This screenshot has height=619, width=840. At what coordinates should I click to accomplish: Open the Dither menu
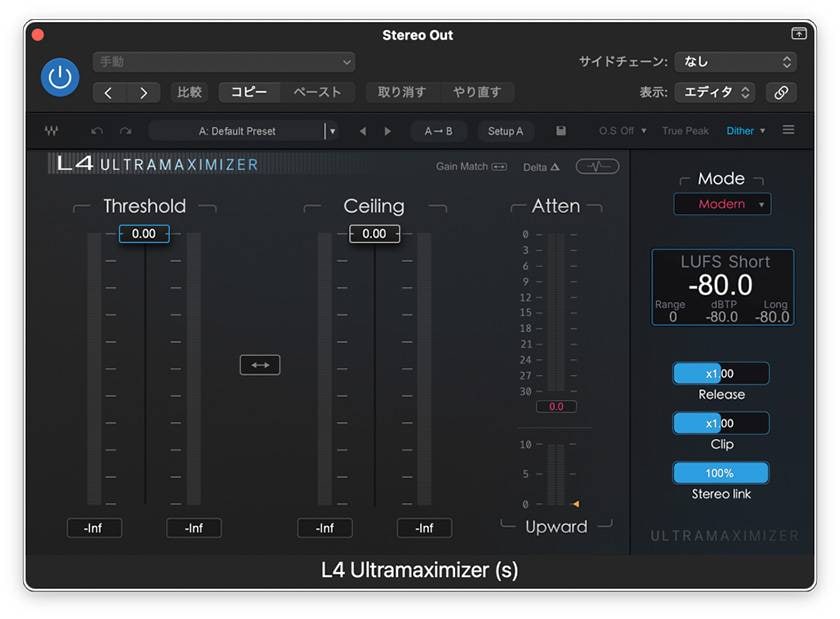click(x=745, y=130)
